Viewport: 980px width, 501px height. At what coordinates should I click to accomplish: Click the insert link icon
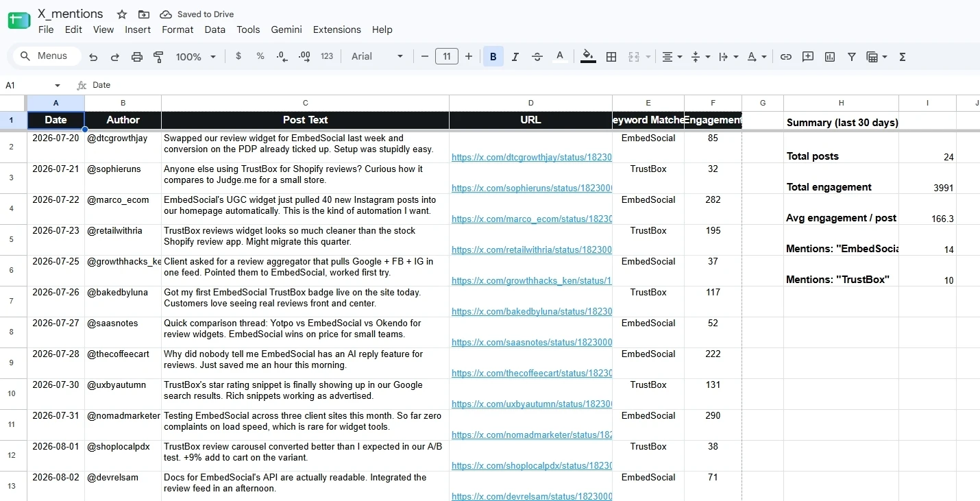click(x=786, y=57)
